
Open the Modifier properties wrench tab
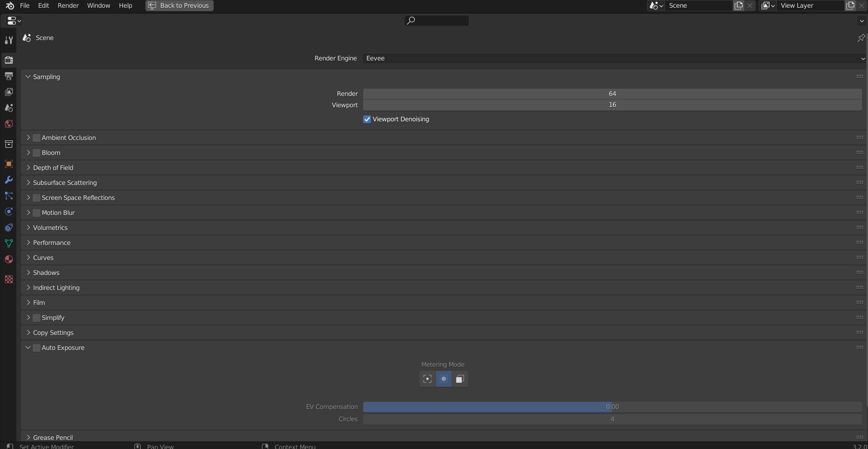[9, 180]
